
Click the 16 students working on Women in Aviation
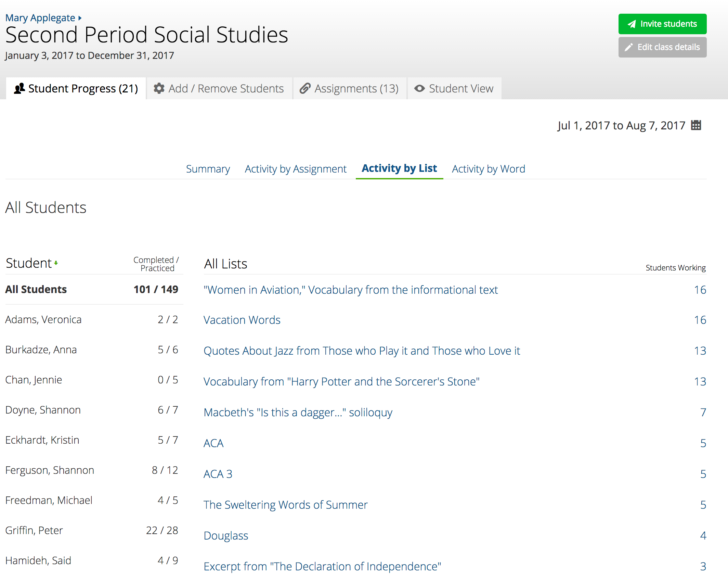[700, 290]
